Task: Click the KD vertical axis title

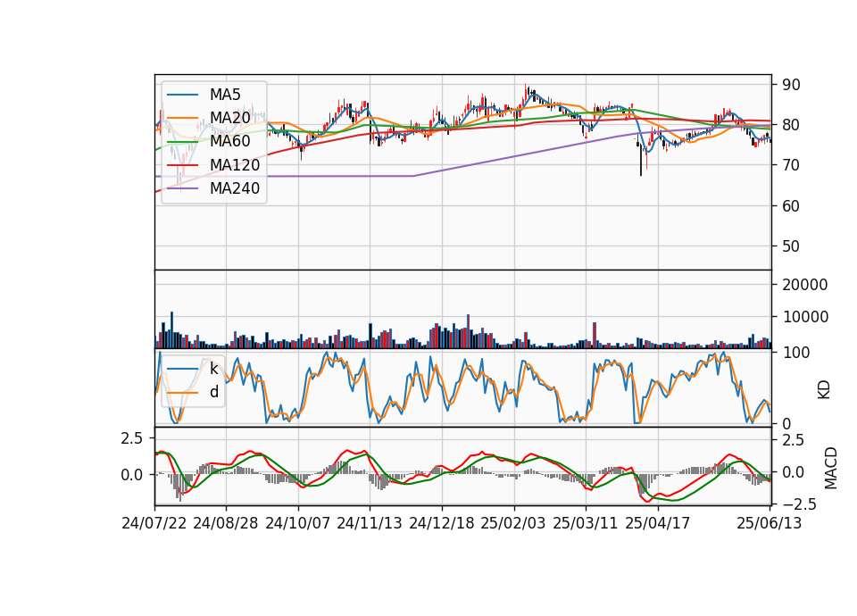Action: 824,389
